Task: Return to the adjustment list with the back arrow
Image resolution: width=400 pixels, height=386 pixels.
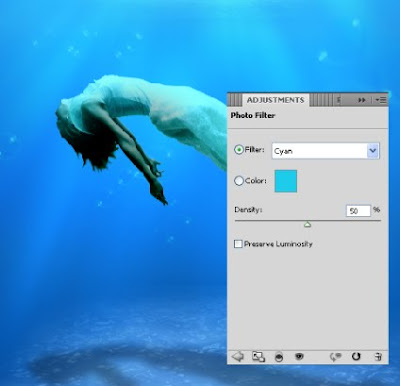Action: pos(238,357)
